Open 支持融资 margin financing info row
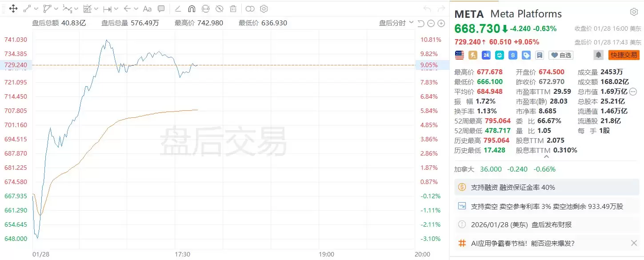 [x=513, y=188]
